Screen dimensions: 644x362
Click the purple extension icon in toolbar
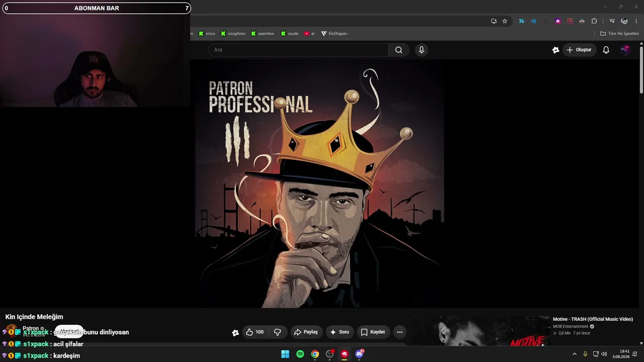click(x=558, y=21)
